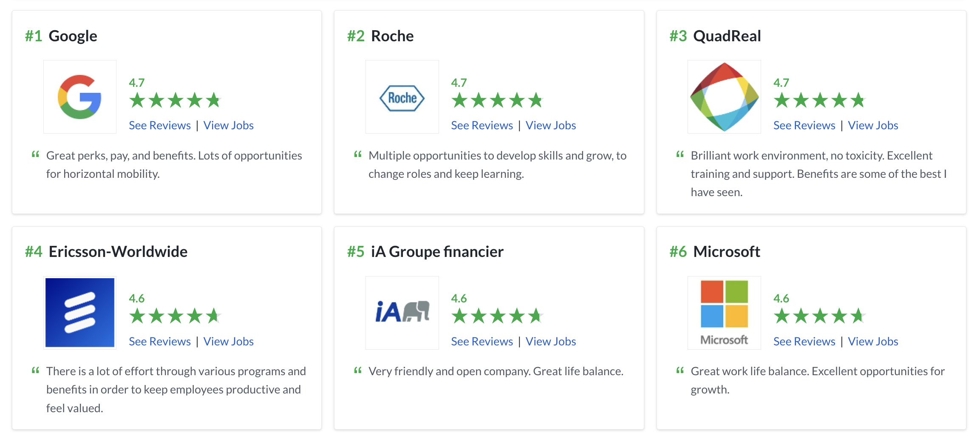Click the Google logo icon
Viewport: 980px width, 439px height.
80,97
